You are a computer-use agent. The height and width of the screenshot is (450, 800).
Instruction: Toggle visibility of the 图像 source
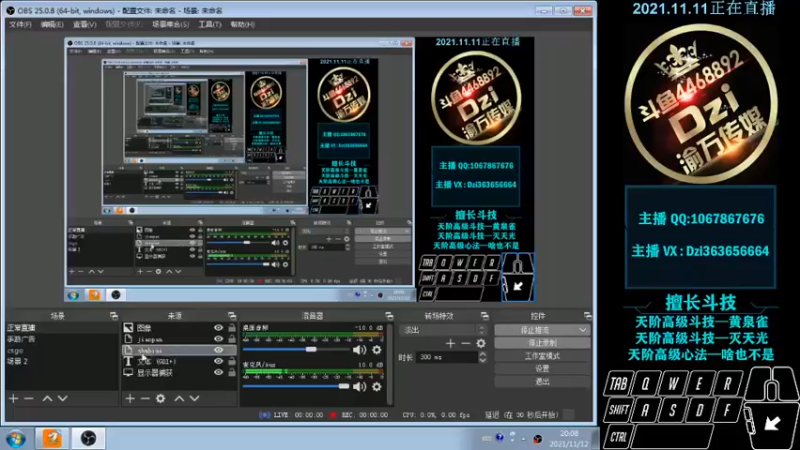(x=218, y=328)
